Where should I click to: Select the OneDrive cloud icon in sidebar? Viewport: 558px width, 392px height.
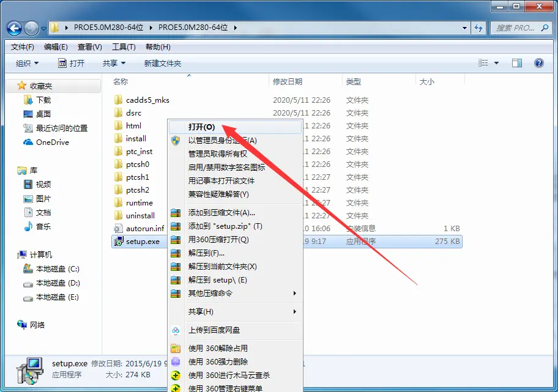tap(28, 142)
